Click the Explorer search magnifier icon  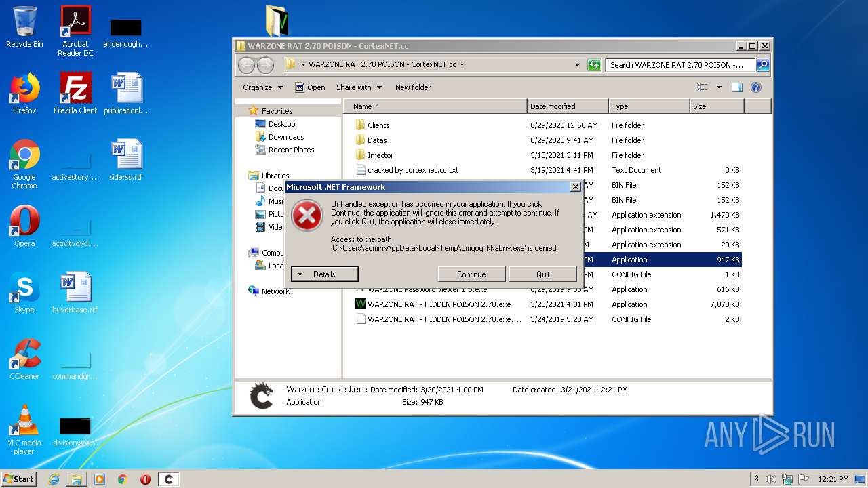pos(763,65)
